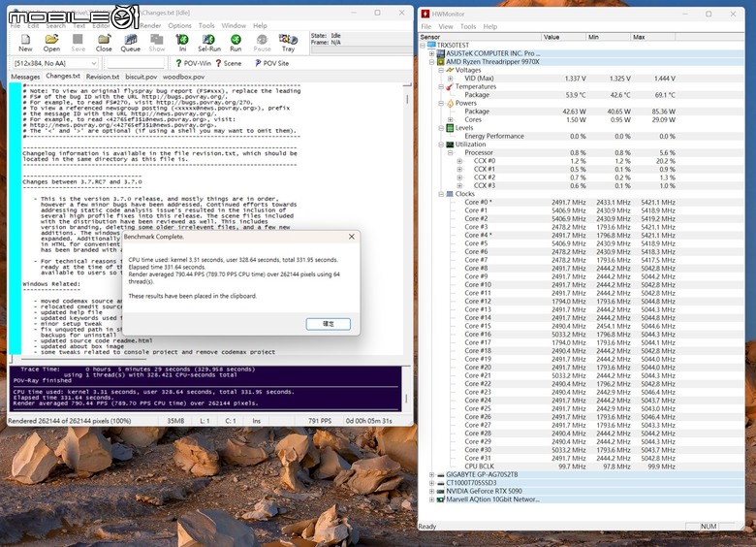Open POV-Win help icon
The width and height of the screenshot is (756, 547).
pos(179,63)
